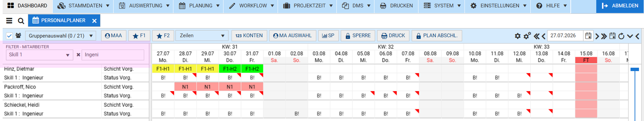
Task: Open the Gruppenauswahl dropdown
Action: click(61, 36)
